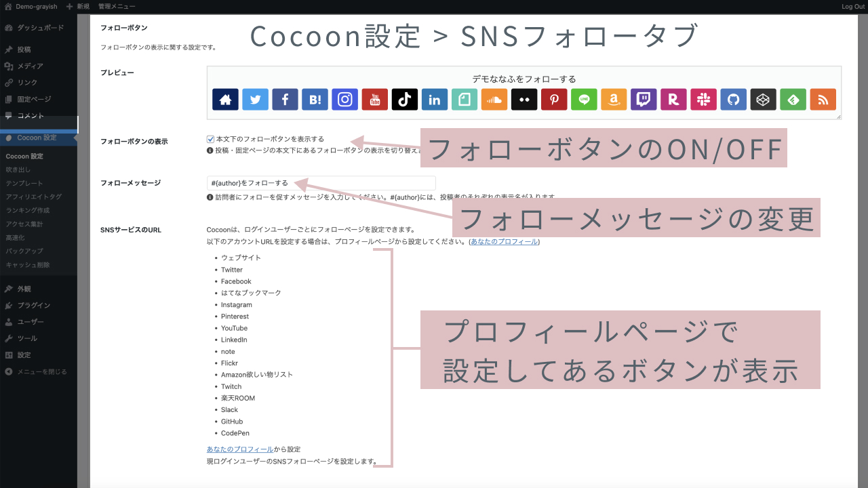Screen dimensions: 868x488
Task: Open アクセス集計 submenu item
Action: 24,224
